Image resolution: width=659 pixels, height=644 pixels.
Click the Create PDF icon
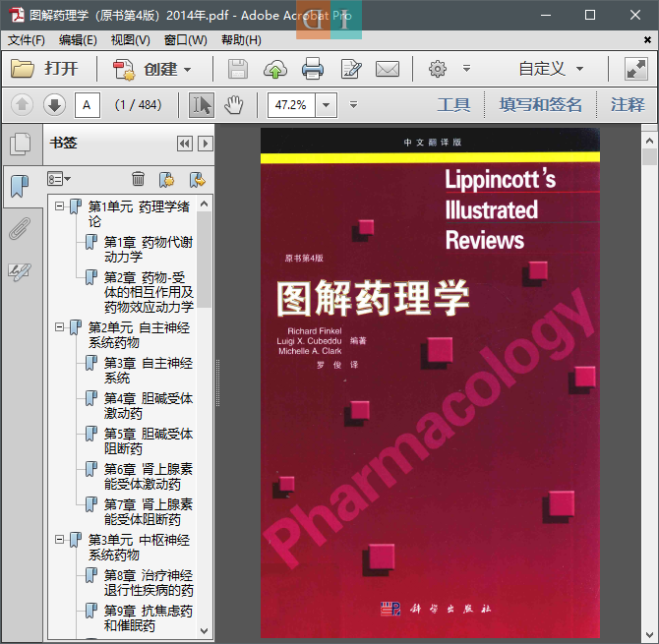point(124,69)
